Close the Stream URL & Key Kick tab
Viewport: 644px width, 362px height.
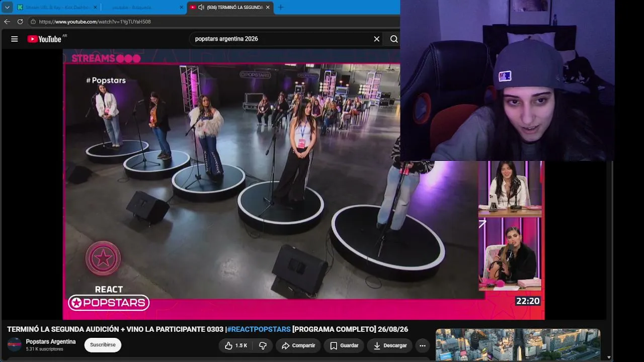(95, 7)
